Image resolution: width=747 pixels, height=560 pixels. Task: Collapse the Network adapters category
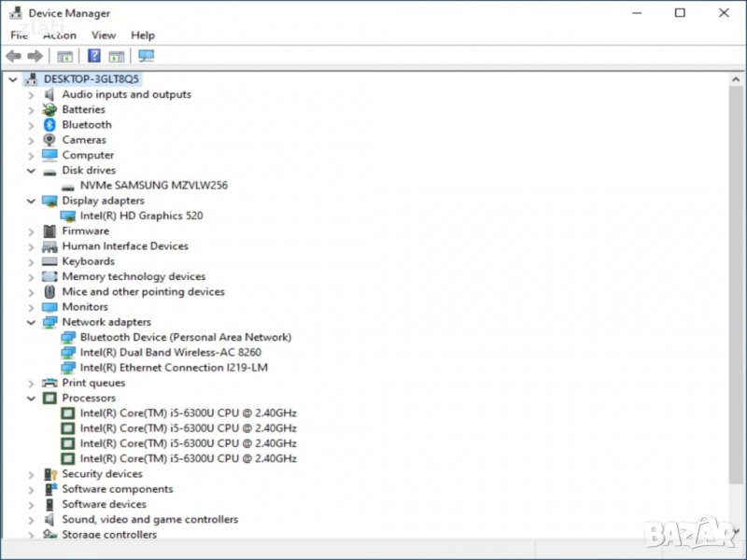point(31,322)
